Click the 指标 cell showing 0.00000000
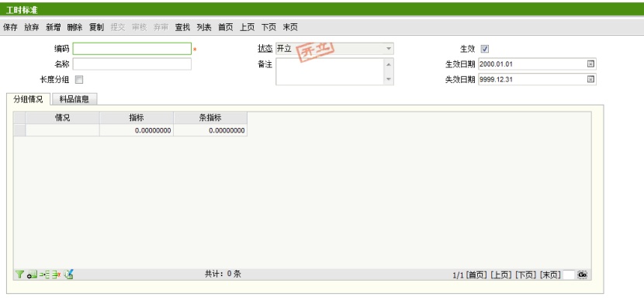Screen dimensions: 644x307 137,130
